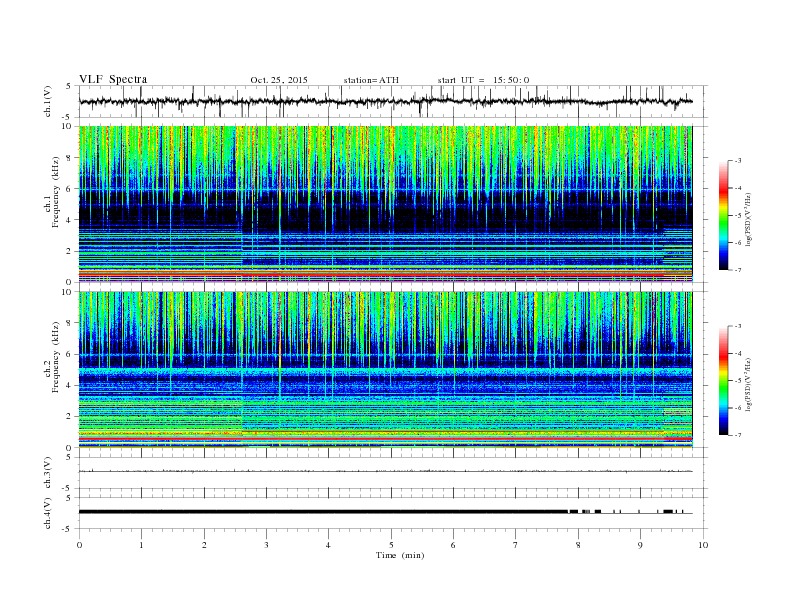
Task: Click the ch.2 spectrogram color scale bar
Action: (724, 380)
